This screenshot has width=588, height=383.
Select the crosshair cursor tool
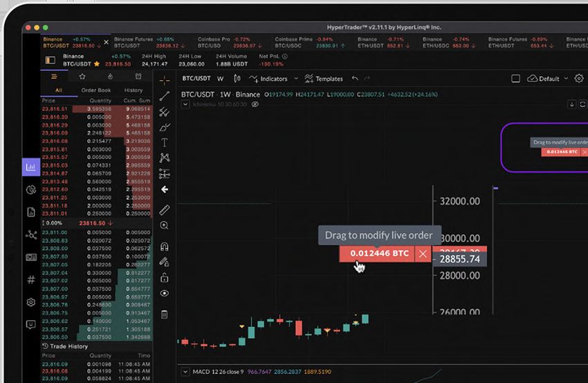(164, 80)
